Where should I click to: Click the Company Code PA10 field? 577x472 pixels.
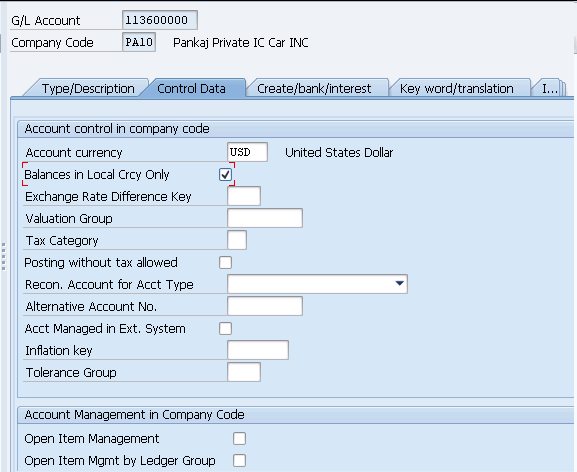point(139,42)
